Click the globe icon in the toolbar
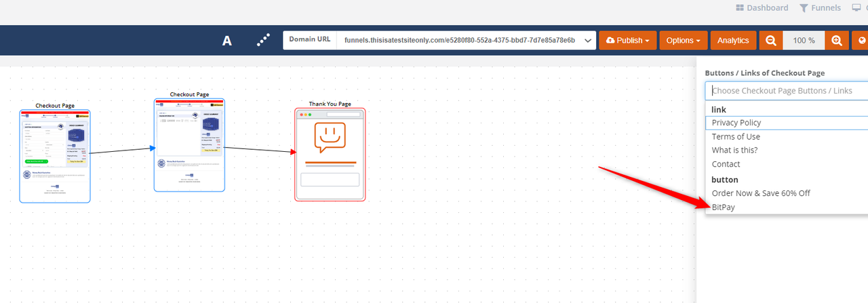This screenshot has width=868, height=303. coord(862,41)
